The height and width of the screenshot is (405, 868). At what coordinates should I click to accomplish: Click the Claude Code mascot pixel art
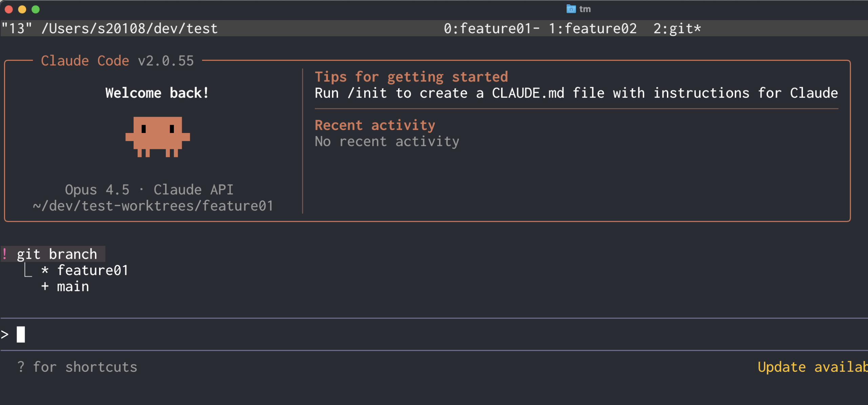click(x=158, y=137)
